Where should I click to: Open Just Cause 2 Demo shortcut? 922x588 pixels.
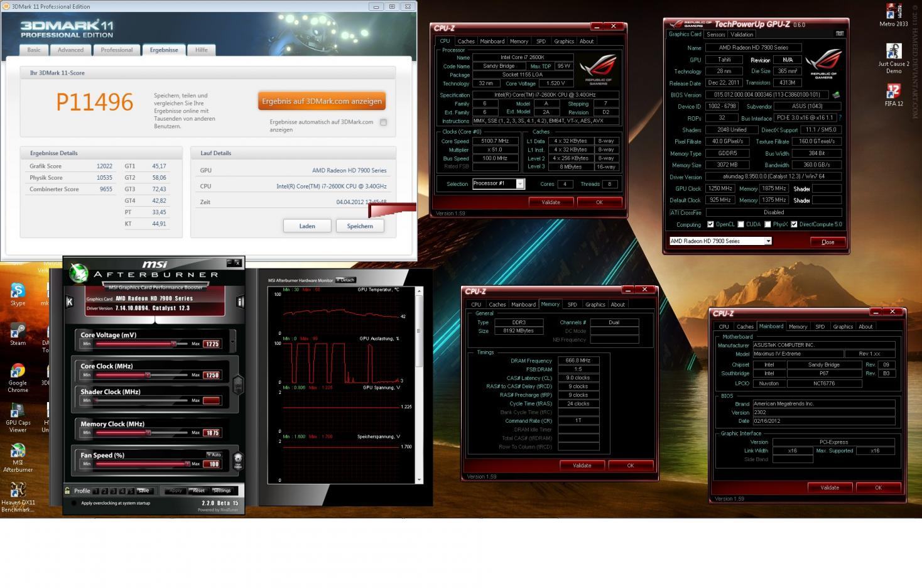894,58
